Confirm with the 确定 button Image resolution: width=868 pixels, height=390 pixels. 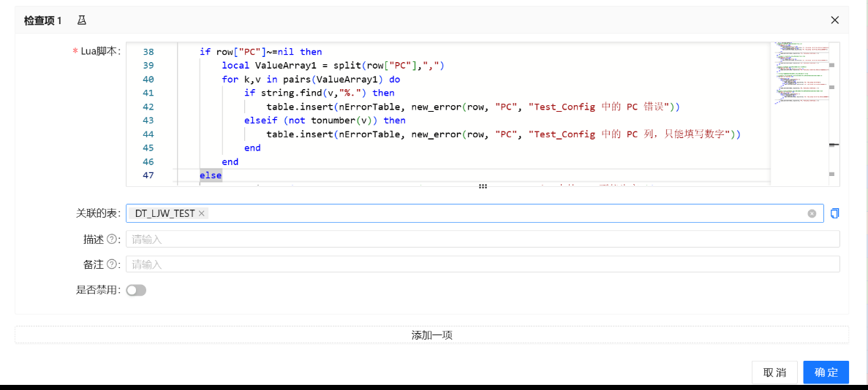(826, 372)
